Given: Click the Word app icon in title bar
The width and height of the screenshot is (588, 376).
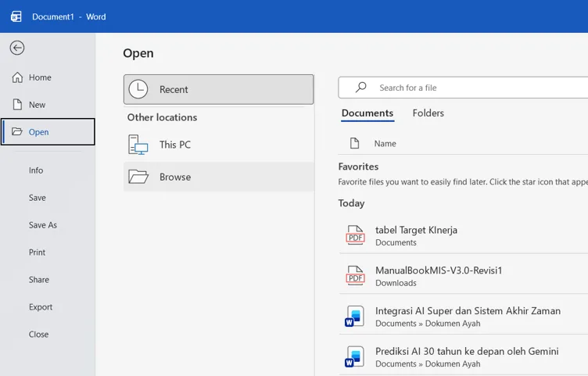Looking at the screenshot, I should pyautogui.click(x=16, y=16).
